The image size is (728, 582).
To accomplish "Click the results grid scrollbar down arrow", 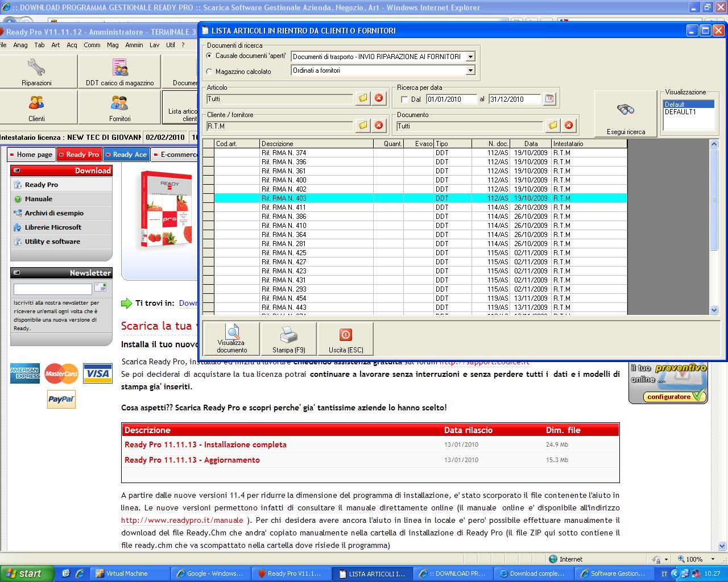I will [x=714, y=310].
